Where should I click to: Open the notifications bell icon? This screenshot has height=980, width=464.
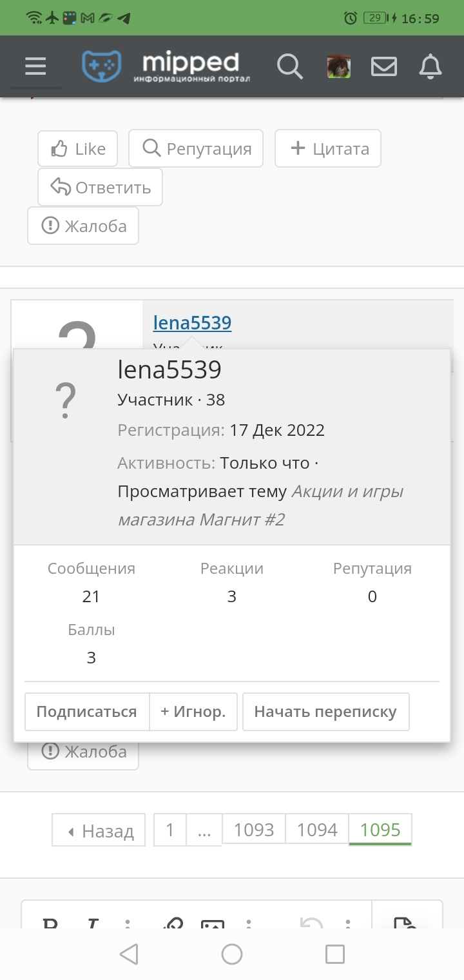(x=430, y=66)
